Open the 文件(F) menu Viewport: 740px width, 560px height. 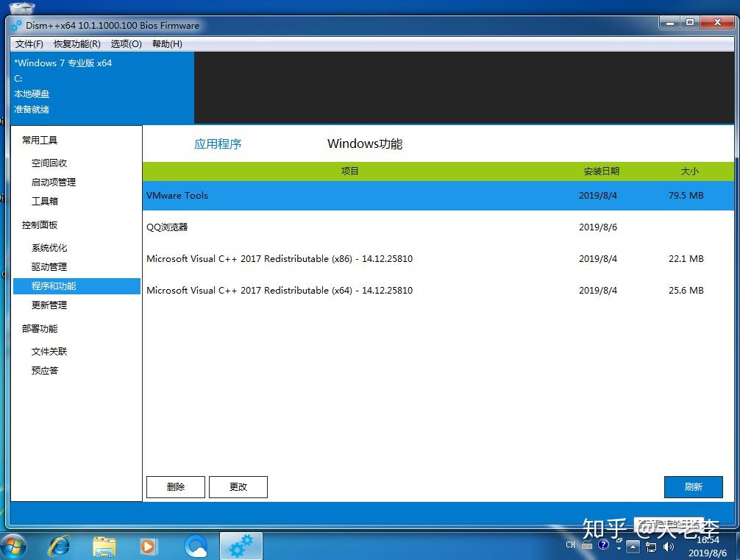(x=29, y=44)
